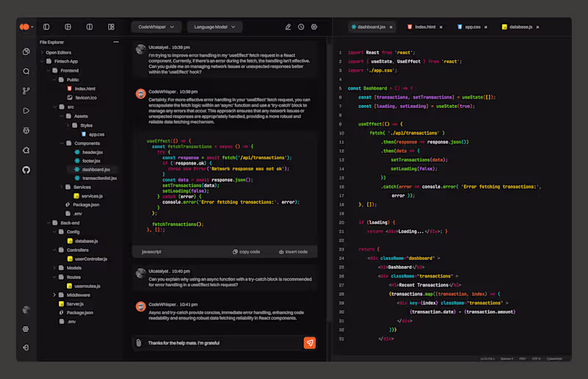Open the settings gear above the chat
The image size is (588, 379).
pyautogui.click(x=315, y=27)
